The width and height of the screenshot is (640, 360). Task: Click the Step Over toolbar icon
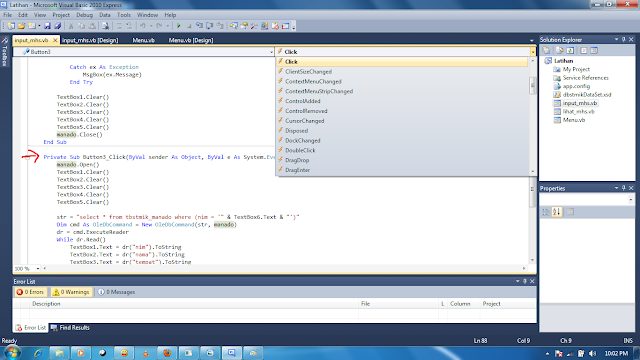coord(209,26)
